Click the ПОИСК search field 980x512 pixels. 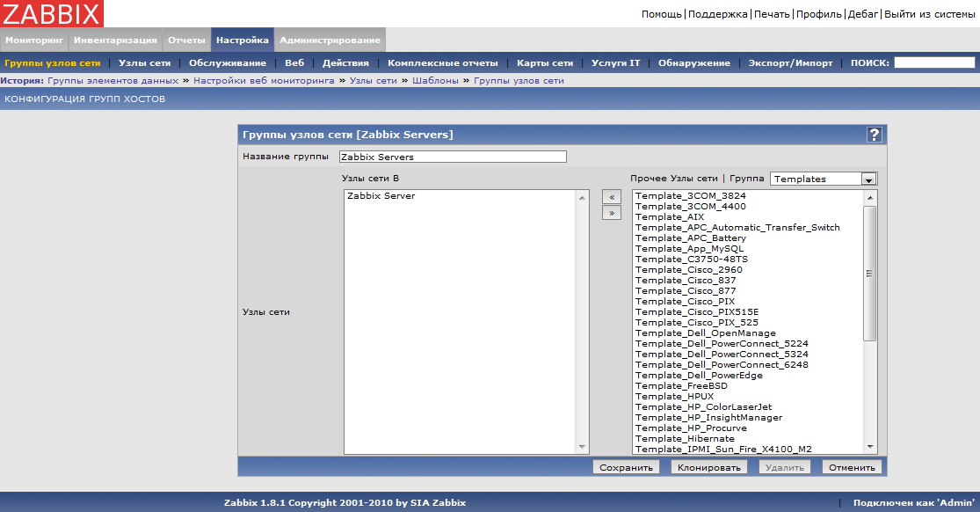934,62
